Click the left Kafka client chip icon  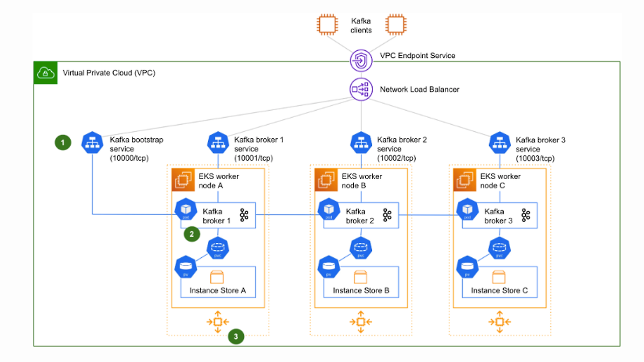click(x=327, y=25)
